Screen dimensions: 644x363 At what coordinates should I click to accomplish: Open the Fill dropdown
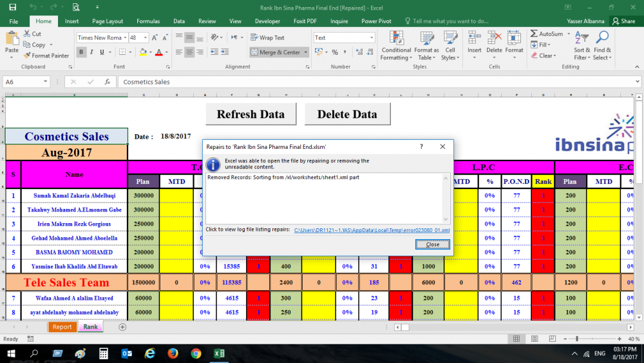coord(540,44)
